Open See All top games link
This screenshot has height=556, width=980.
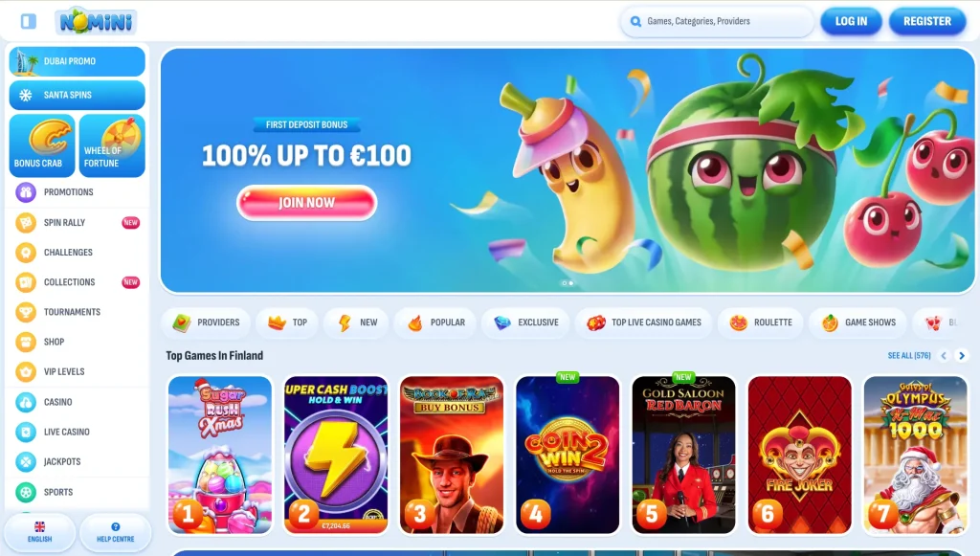[909, 355]
